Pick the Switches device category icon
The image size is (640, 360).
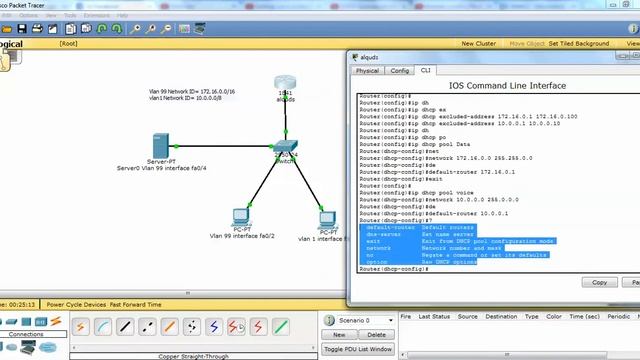(11, 322)
